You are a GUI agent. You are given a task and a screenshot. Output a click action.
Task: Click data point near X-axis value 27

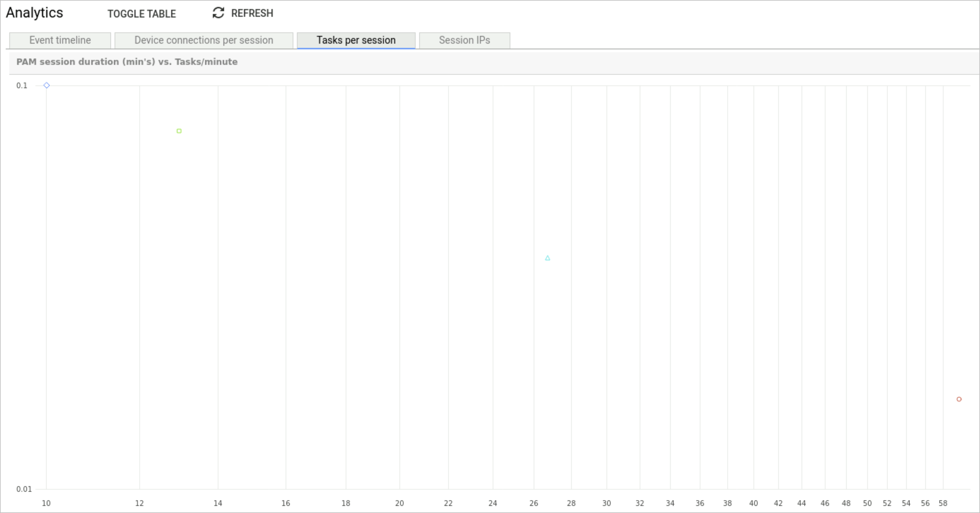(x=547, y=258)
